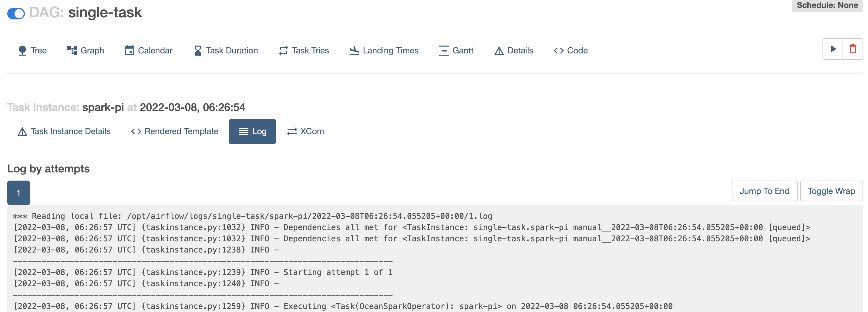This screenshot has height=312, width=868.
Task: Open the Tree view tab
Action: (x=32, y=51)
